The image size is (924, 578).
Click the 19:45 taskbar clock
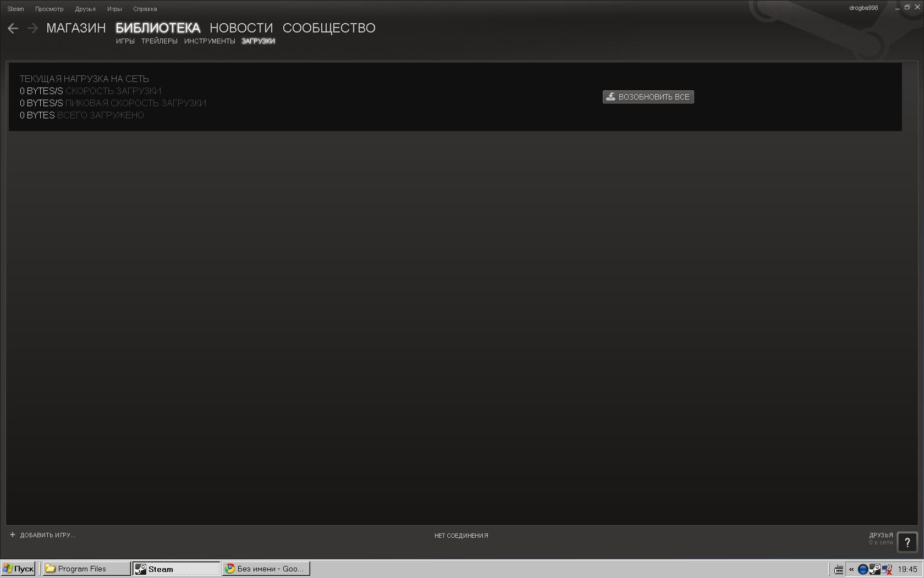click(x=908, y=569)
